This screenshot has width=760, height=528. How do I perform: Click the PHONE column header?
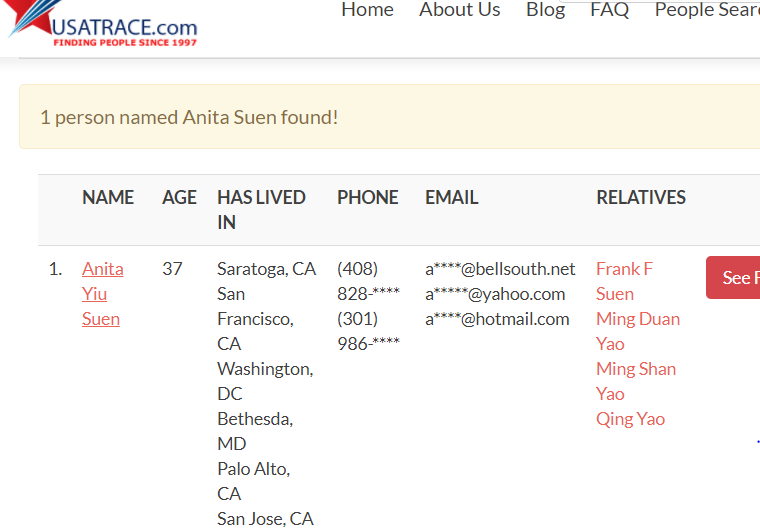coord(367,198)
